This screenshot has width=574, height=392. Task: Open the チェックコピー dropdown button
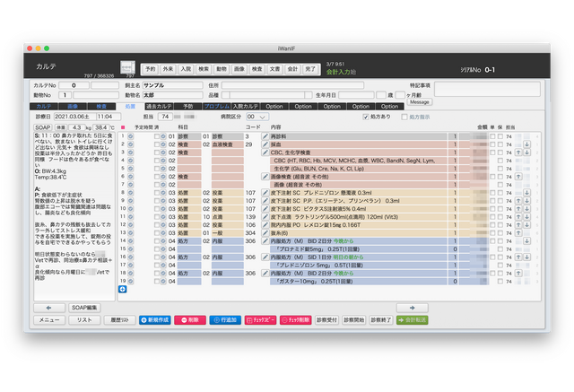coord(258,319)
